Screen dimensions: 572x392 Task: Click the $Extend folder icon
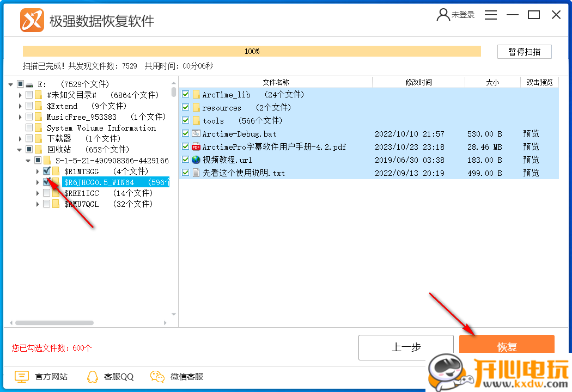(x=39, y=106)
